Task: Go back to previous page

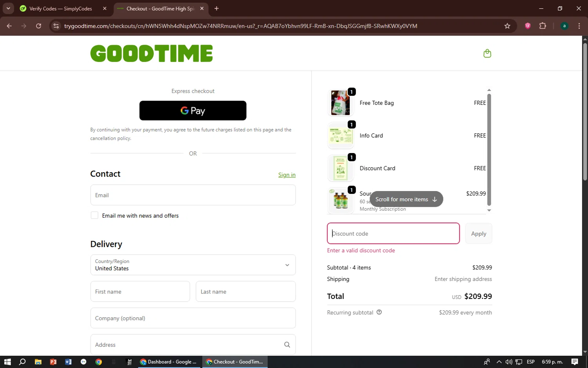Action: (9, 26)
